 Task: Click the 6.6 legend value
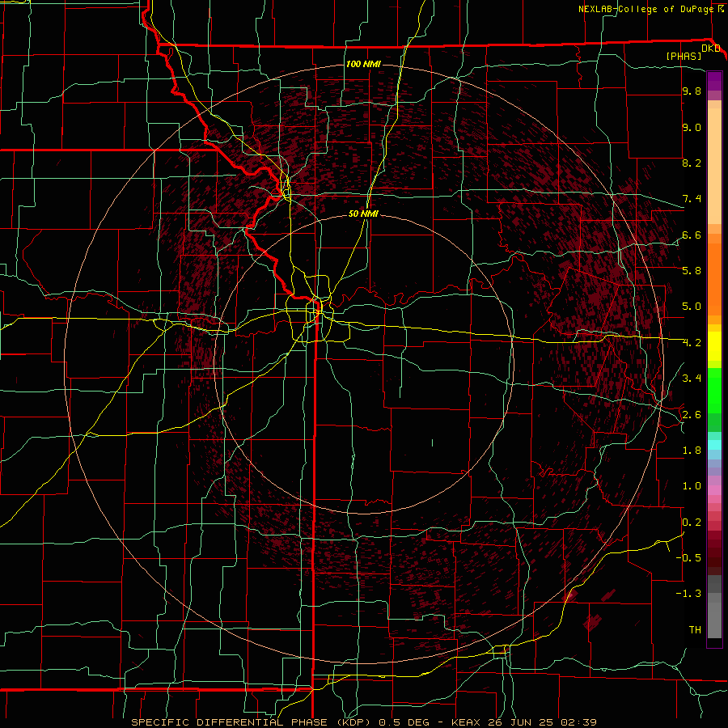click(x=692, y=235)
